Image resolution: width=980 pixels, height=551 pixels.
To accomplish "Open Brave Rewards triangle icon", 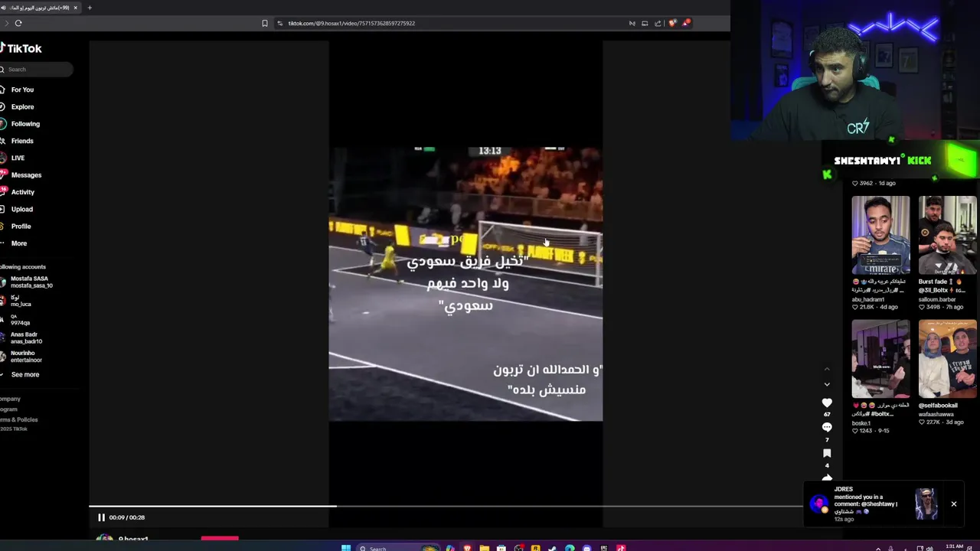I will (x=686, y=23).
